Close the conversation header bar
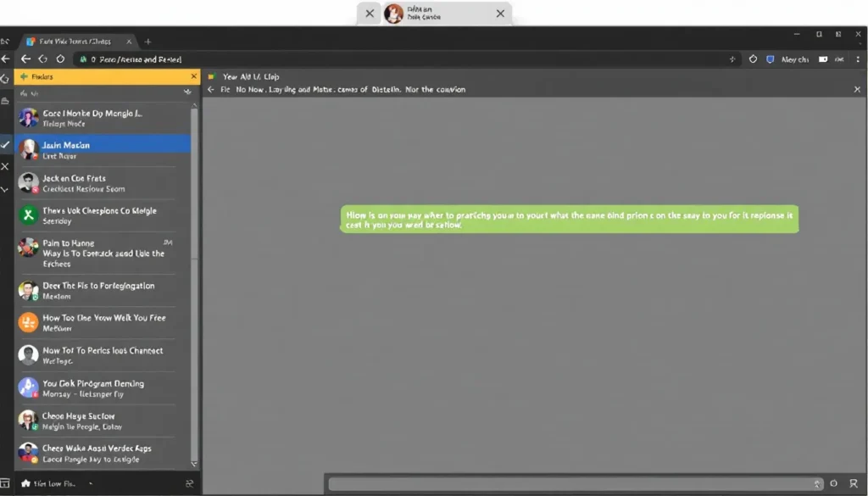The height and width of the screenshot is (496, 868). 857,89
